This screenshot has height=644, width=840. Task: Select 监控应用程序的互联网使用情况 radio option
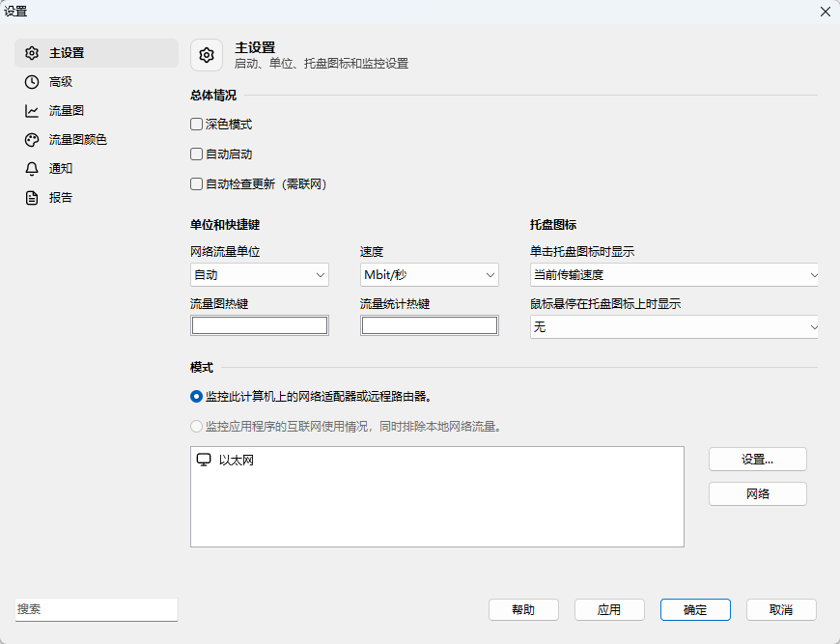[197, 427]
